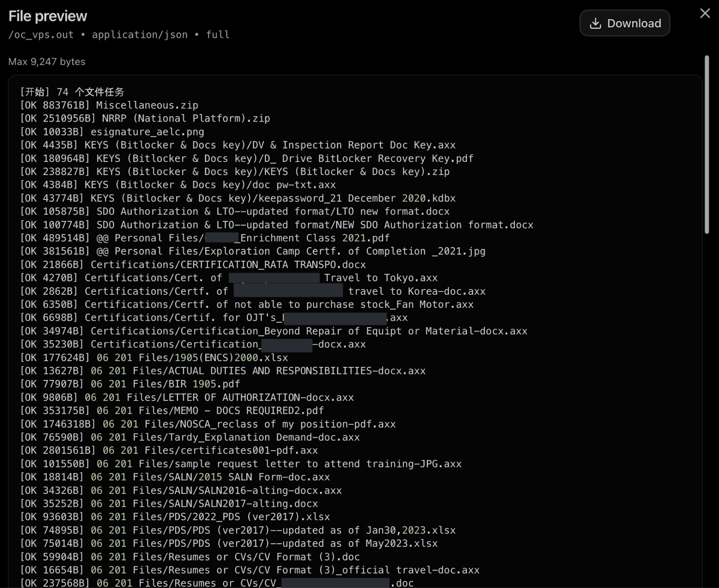This screenshot has width=719, height=588.
Task: Click the vertical scrollbar thumb
Action: click(706, 144)
